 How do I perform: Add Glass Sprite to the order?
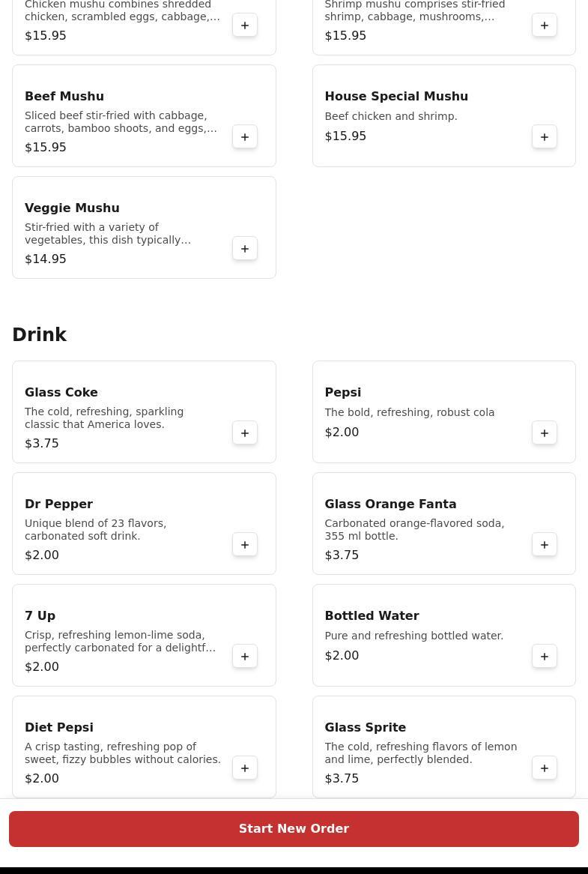click(545, 768)
